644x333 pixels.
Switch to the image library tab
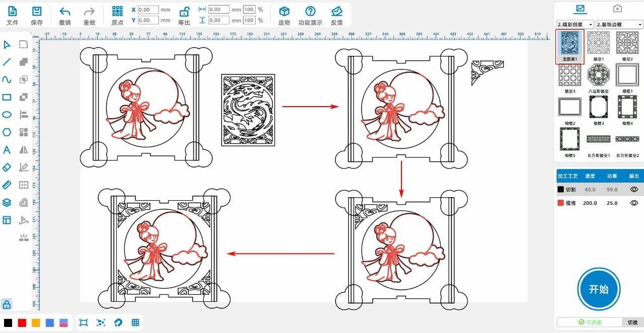click(x=580, y=9)
